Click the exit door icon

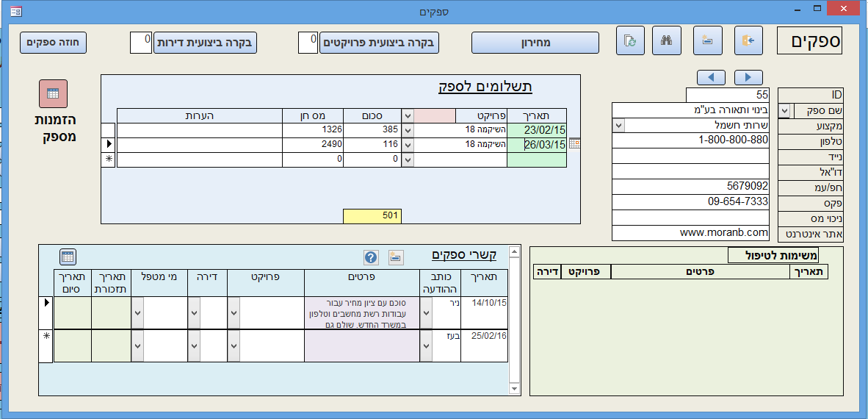point(748,40)
